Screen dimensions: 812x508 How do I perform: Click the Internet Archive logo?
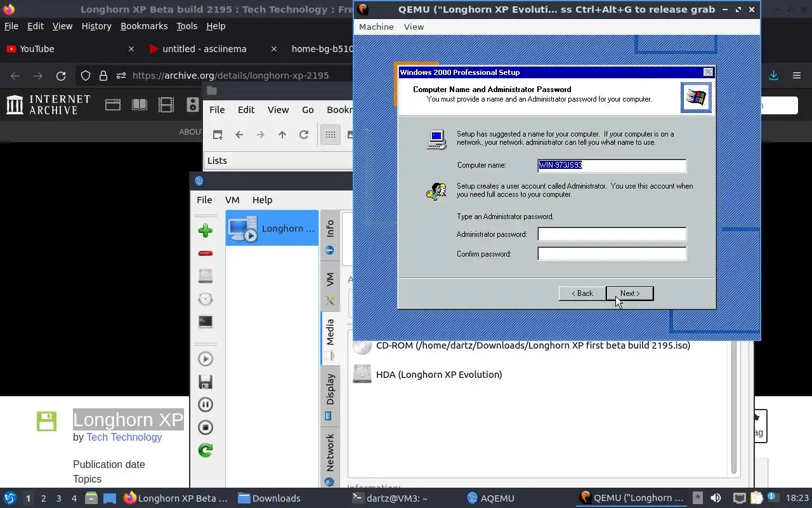pos(48,105)
